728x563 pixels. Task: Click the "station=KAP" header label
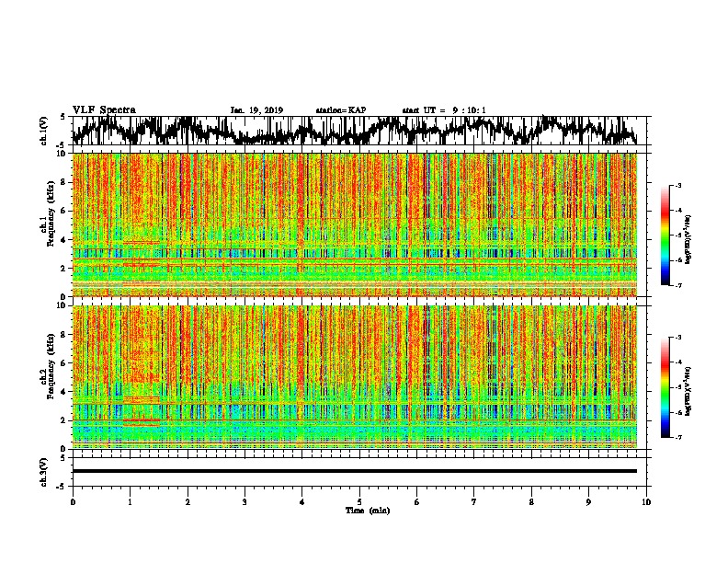(x=341, y=110)
